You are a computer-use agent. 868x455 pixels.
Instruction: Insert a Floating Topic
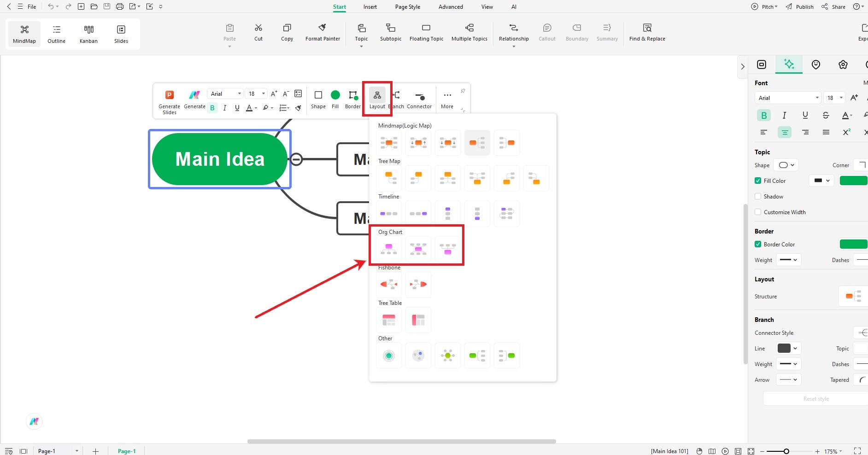(x=426, y=33)
